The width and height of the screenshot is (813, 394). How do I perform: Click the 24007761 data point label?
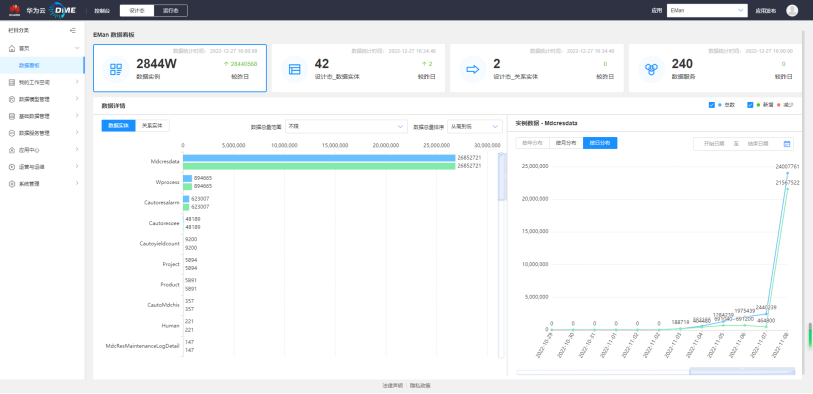pos(787,167)
